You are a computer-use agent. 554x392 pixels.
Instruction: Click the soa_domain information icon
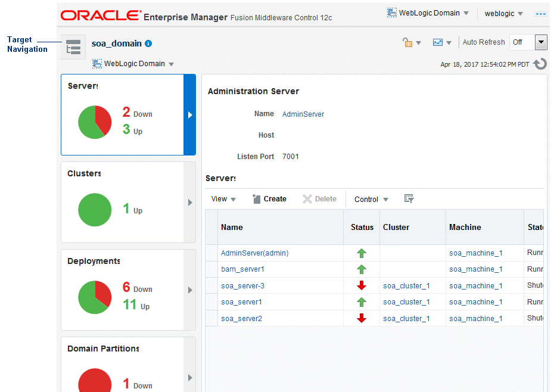[x=148, y=43]
